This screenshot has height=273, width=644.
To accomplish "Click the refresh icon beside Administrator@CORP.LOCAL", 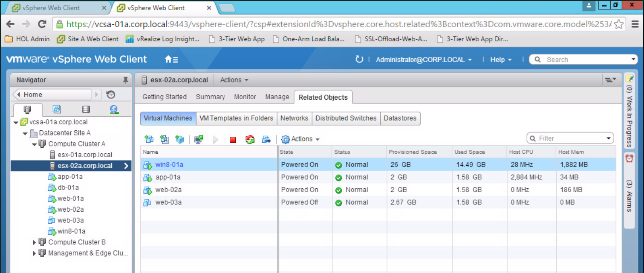I will (x=359, y=60).
